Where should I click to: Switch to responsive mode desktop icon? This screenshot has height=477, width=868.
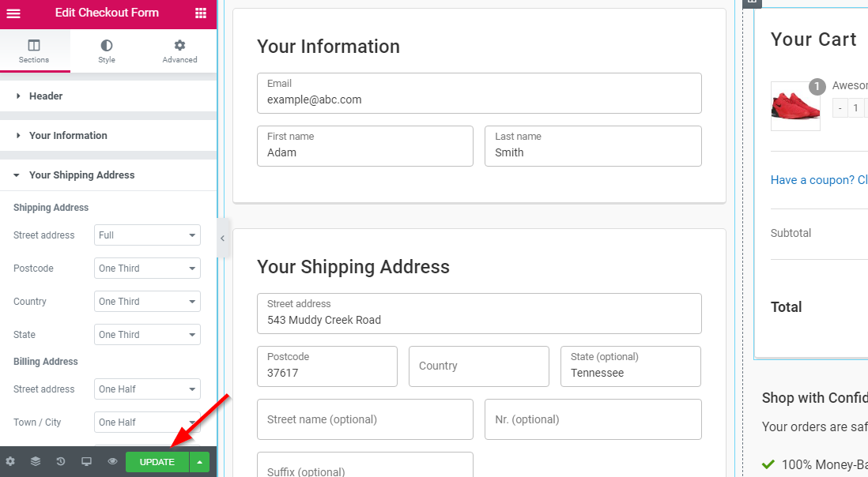87,461
